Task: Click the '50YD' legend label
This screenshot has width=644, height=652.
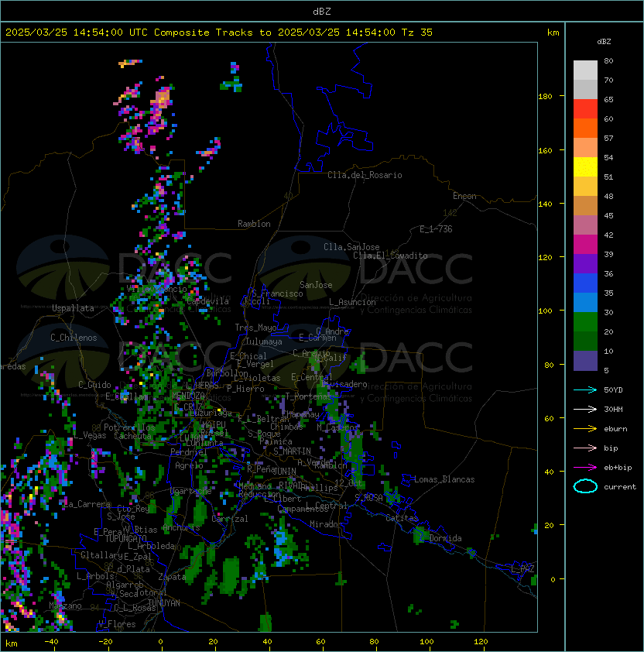Action: [x=613, y=390]
